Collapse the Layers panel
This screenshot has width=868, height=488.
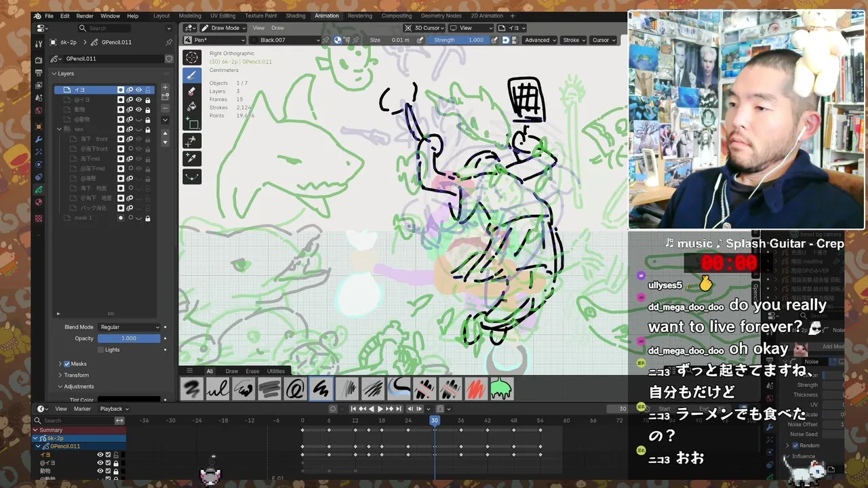coord(62,73)
